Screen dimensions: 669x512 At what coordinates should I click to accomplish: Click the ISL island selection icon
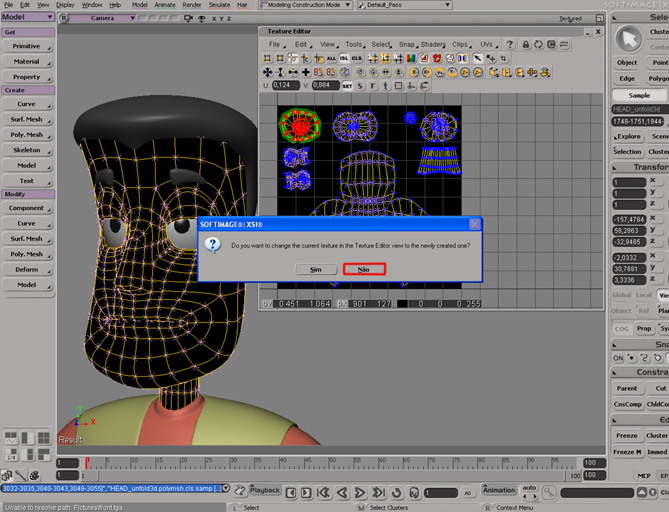point(345,59)
